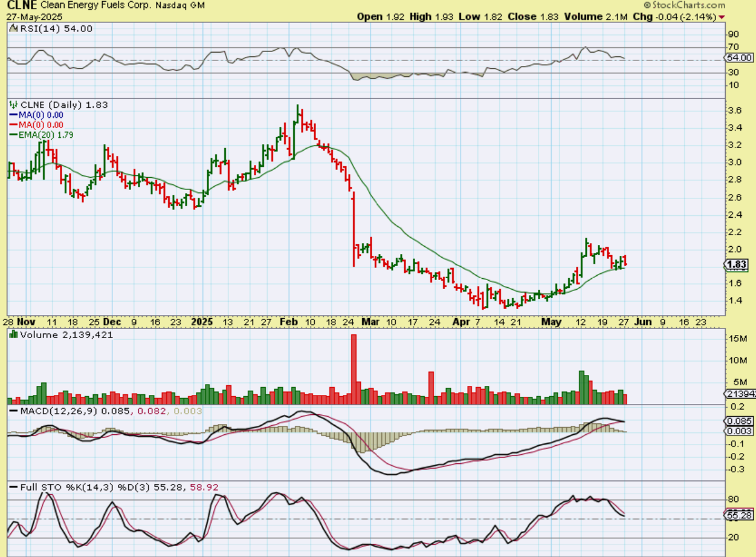
Task: Click the Jun label on date axis
Action: coord(643,322)
